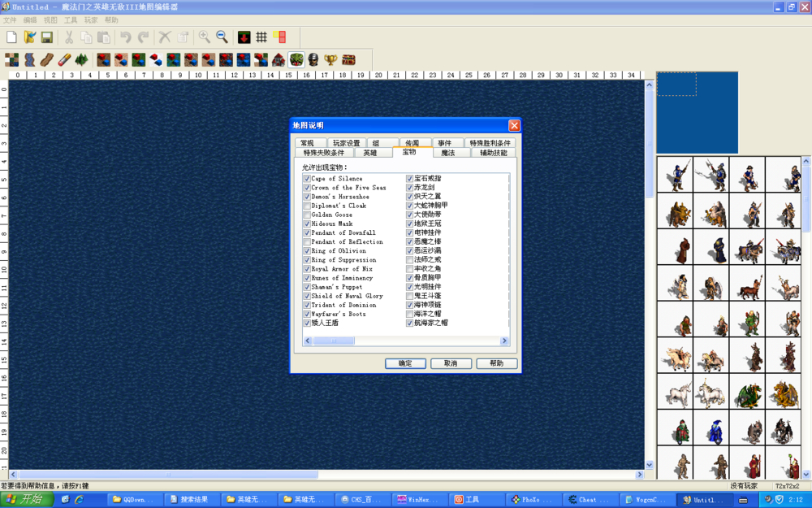Open the heroes palette helmet icon
This screenshot has width=812, height=508.
pos(313,59)
